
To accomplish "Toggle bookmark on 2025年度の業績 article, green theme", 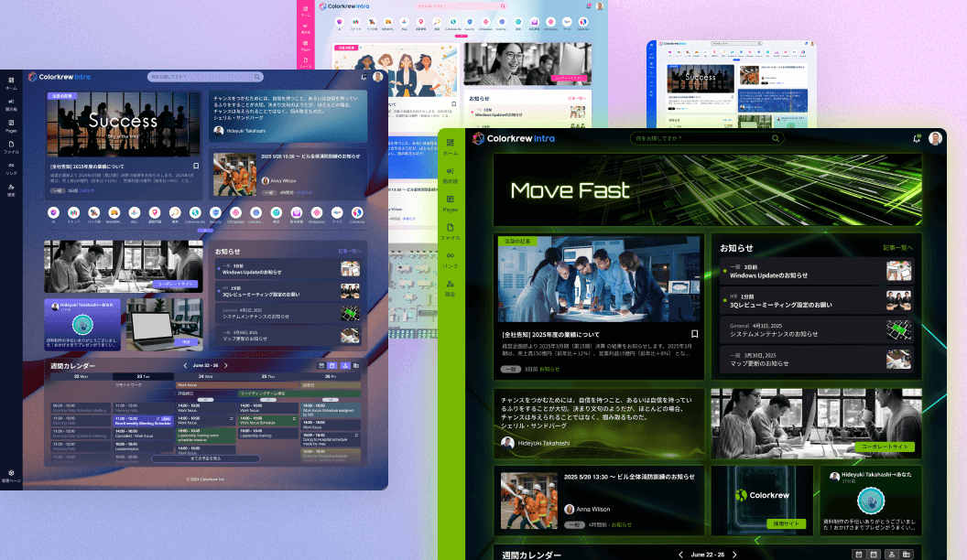I will [695, 334].
